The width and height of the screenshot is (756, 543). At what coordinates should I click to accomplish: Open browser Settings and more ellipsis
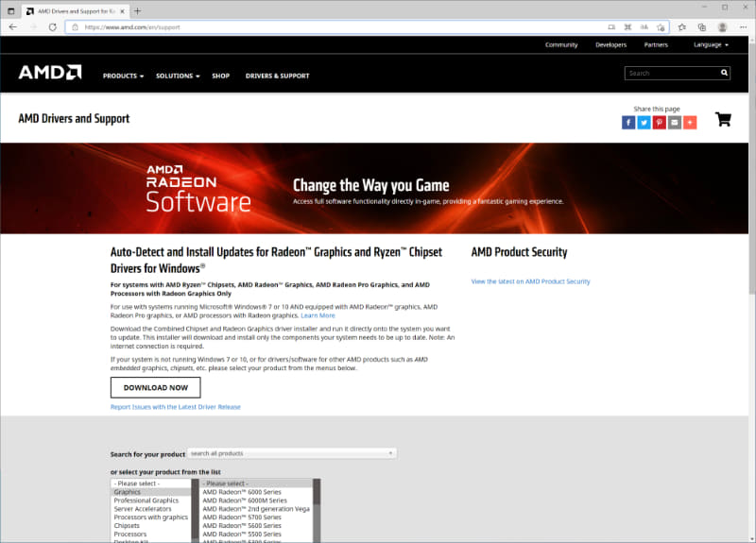coord(743,27)
